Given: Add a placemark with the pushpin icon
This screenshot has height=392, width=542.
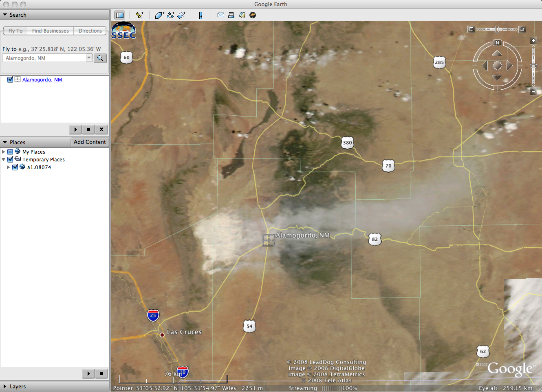Looking at the screenshot, I should click(x=139, y=15).
